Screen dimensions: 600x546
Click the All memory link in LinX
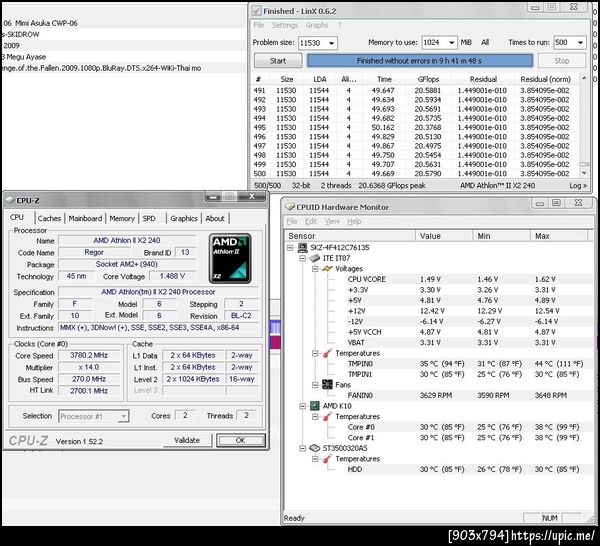pyautogui.click(x=485, y=42)
